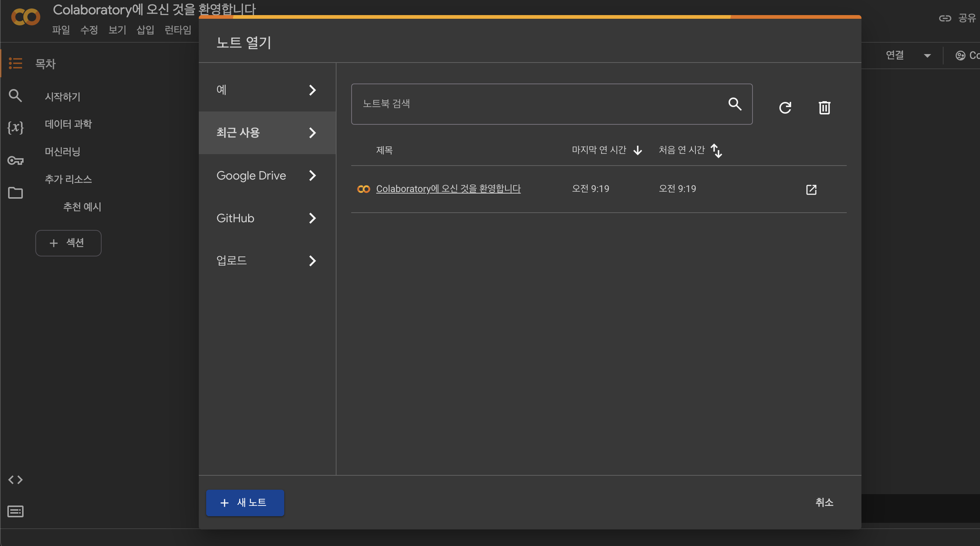Click the refresh notebooks list icon
The height and width of the screenshot is (546, 980).
point(785,107)
